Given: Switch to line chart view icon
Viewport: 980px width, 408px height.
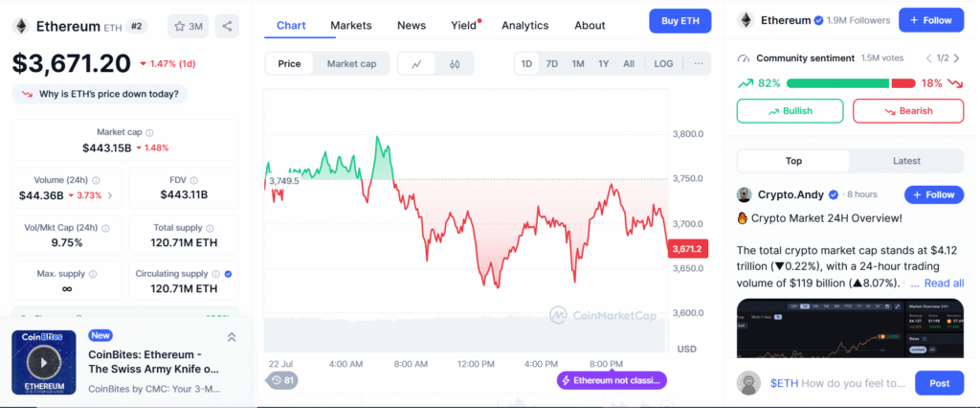Looking at the screenshot, I should coord(416,64).
